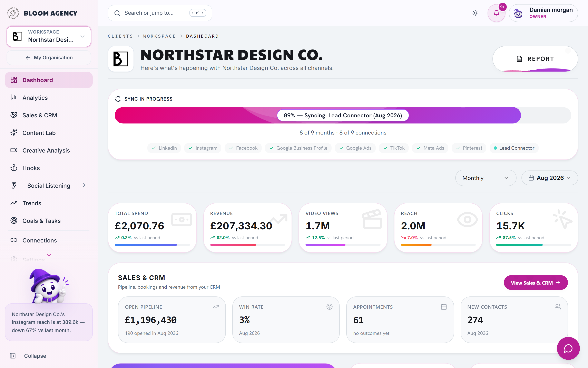Screen dimensions: 588x368
Task: Open Goals & Tasks in sidebar
Action: click(x=49, y=221)
